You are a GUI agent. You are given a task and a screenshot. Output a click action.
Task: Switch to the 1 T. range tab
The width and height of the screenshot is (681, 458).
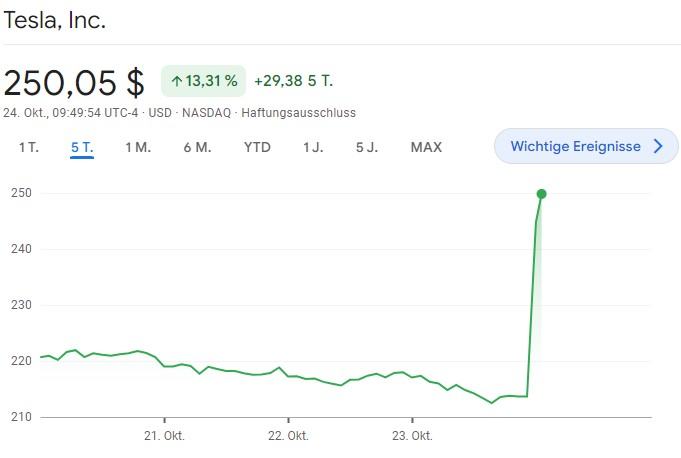click(29, 147)
